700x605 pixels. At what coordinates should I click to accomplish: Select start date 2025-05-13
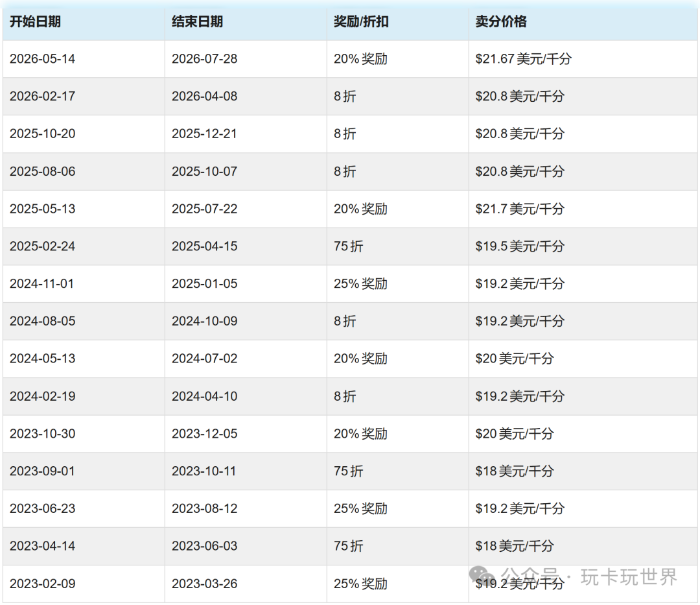[x=42, y=209]
